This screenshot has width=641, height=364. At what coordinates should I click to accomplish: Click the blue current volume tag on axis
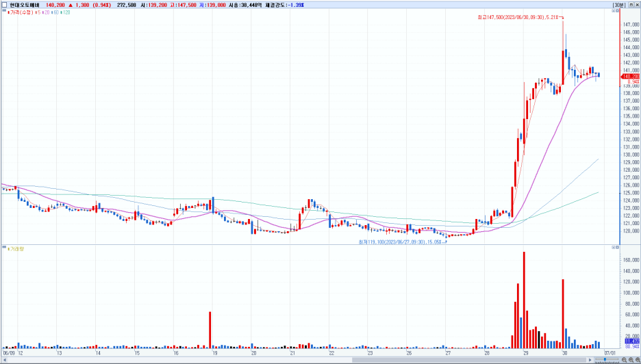(x=632, y=341)
